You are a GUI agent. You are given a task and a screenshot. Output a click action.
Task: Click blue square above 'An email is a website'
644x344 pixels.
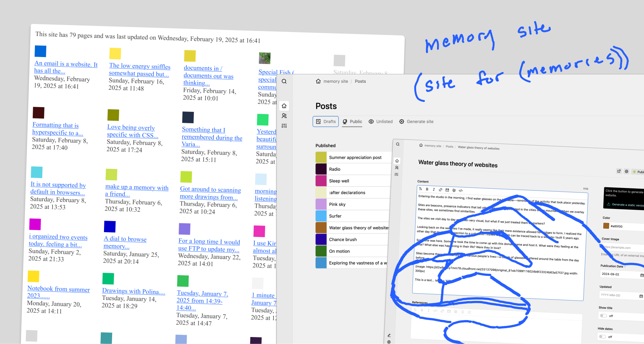[40, 51]
